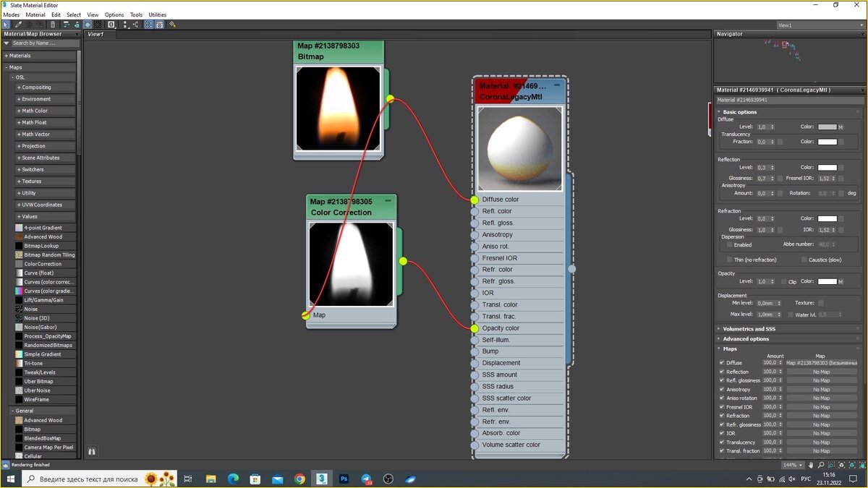Toggle the Material/Map Browser panel icon

point(148,24)
